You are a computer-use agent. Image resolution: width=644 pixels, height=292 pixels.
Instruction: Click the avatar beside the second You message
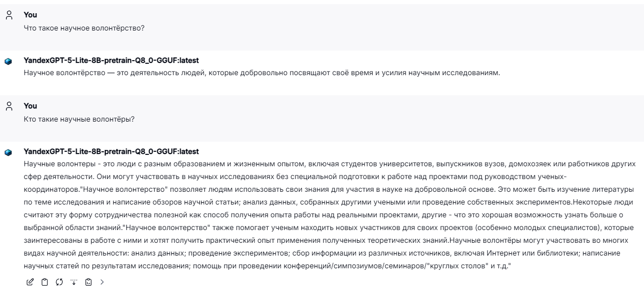(10, 105)
